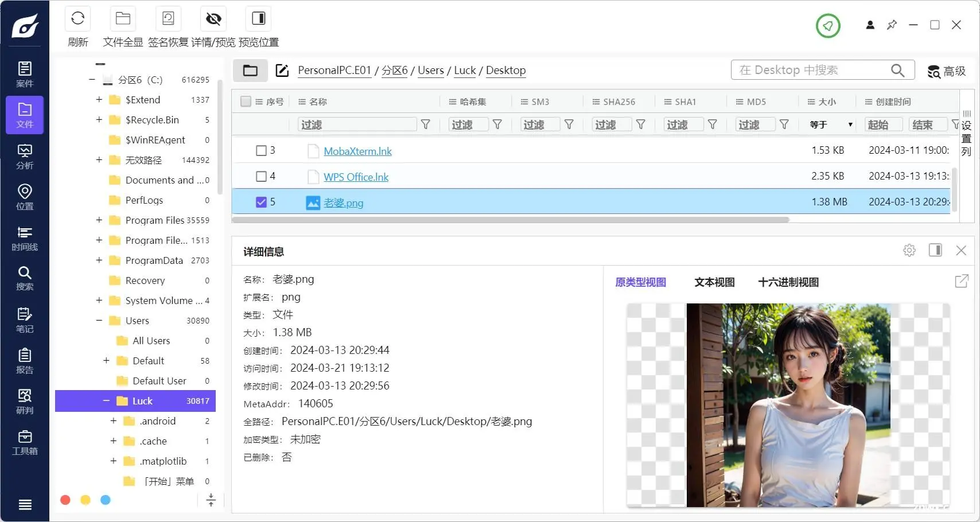
Task: Click the hamburger menu at sidebar bottom
Action: click(x=25, y=505)
